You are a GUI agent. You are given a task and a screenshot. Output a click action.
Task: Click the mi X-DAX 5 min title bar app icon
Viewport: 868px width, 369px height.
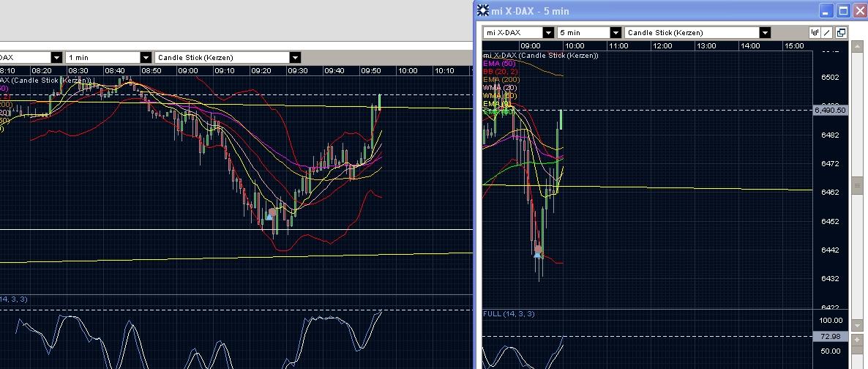pyautogui.click(x=483, y=10)
